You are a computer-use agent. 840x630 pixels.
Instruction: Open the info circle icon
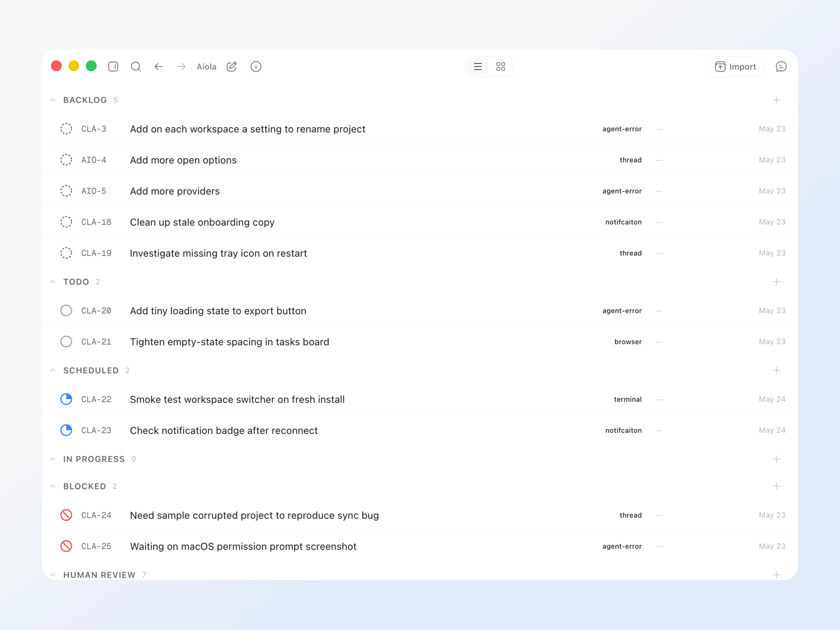point(256,67)
